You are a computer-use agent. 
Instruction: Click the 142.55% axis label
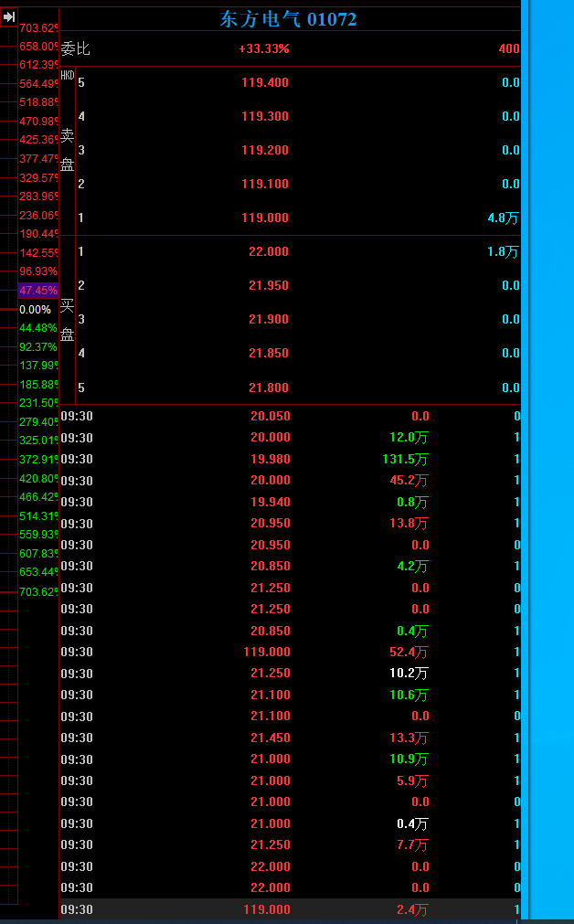pos(39,253)
